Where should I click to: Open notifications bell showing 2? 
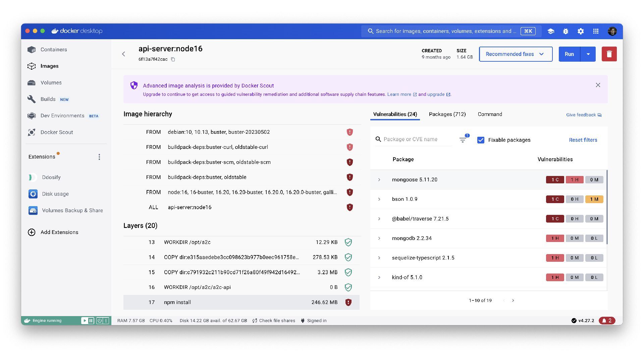click(x=607, y=321)
